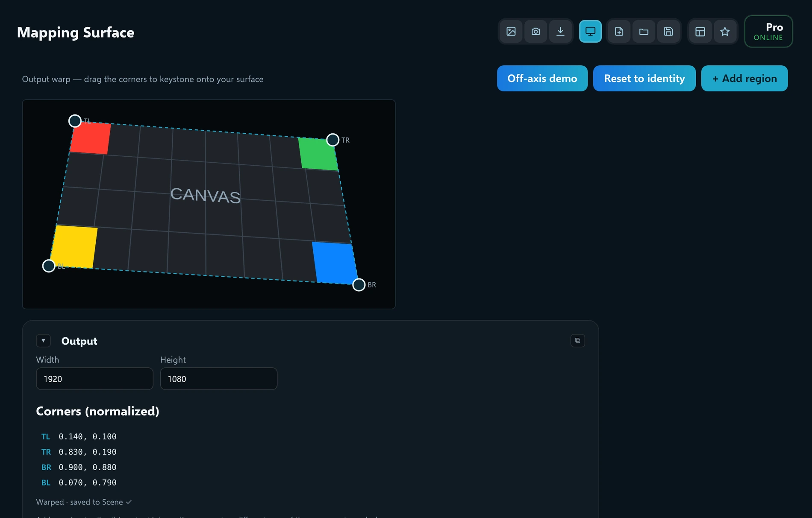The width and height of the screenshot is (812, 518).
Task: Click the copy icon in Output panel
Action: [x=578, y=340]
